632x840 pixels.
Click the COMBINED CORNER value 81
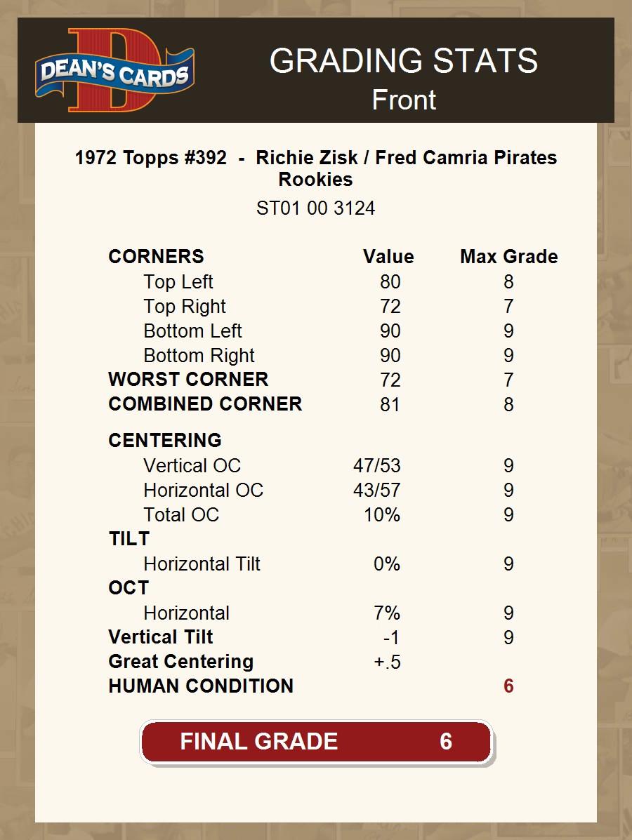click(390, 404)
